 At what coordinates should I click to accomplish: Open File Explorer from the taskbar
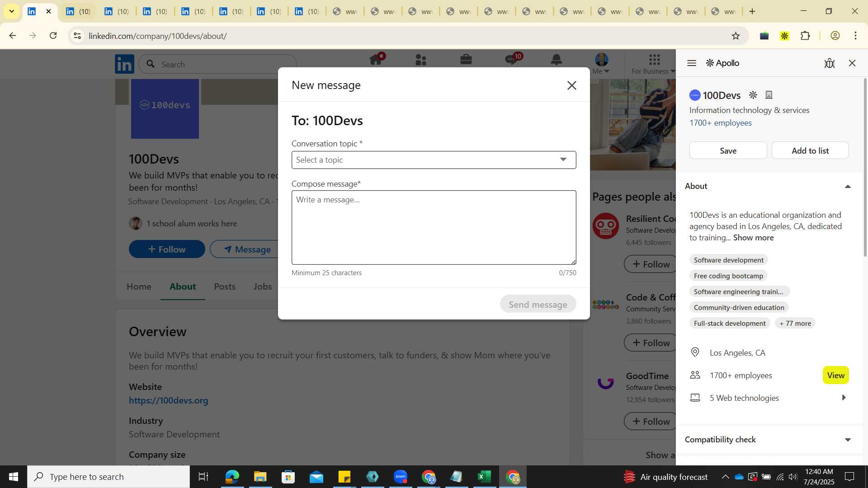click(x=260, y=477)
